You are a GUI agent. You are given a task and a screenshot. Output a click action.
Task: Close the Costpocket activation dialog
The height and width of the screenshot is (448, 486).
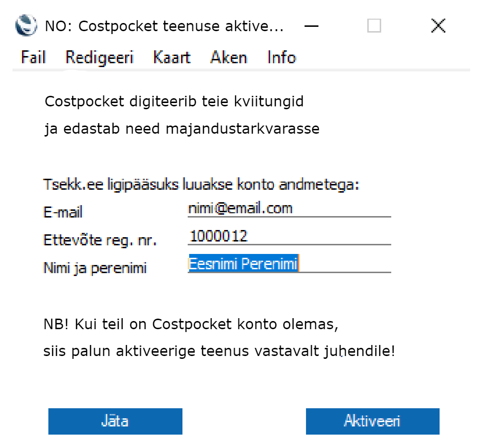coord(438,25)
